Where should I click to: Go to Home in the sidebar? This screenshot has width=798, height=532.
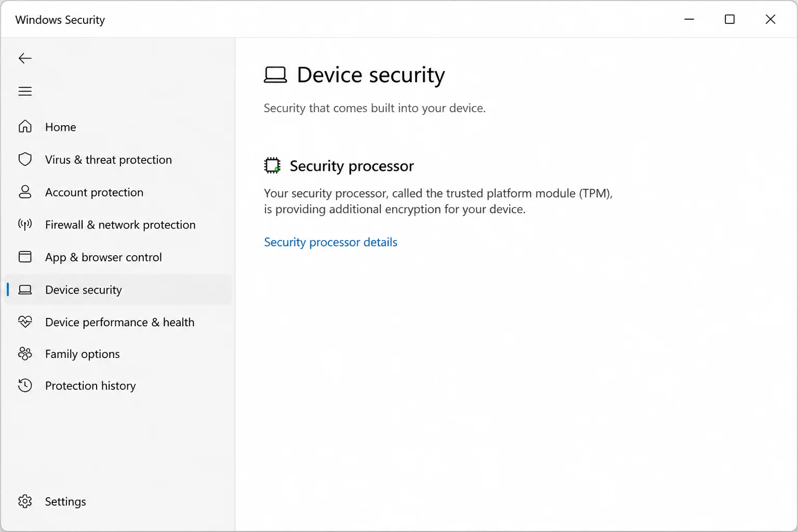tap(60, 127)
